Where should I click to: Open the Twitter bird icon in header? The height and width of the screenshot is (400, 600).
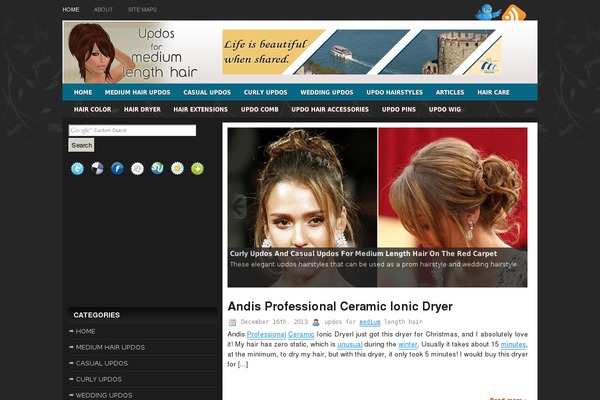click(488, 12)
